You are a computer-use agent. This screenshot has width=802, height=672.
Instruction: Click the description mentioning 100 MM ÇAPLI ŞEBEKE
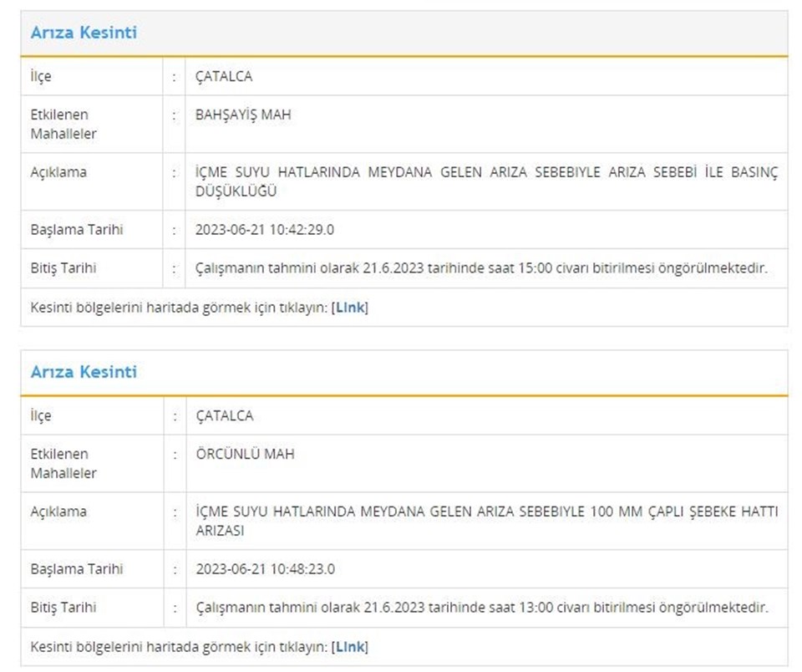point(485,521)
